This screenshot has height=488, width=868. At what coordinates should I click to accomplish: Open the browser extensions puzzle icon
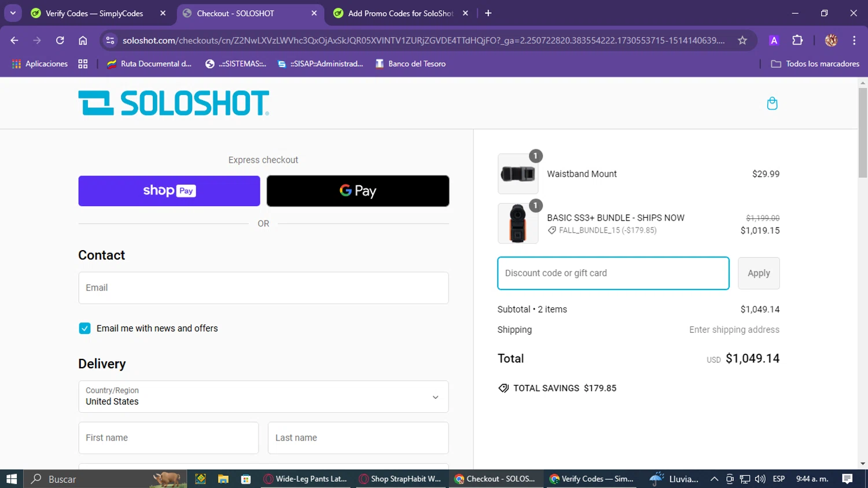point(797,41)
